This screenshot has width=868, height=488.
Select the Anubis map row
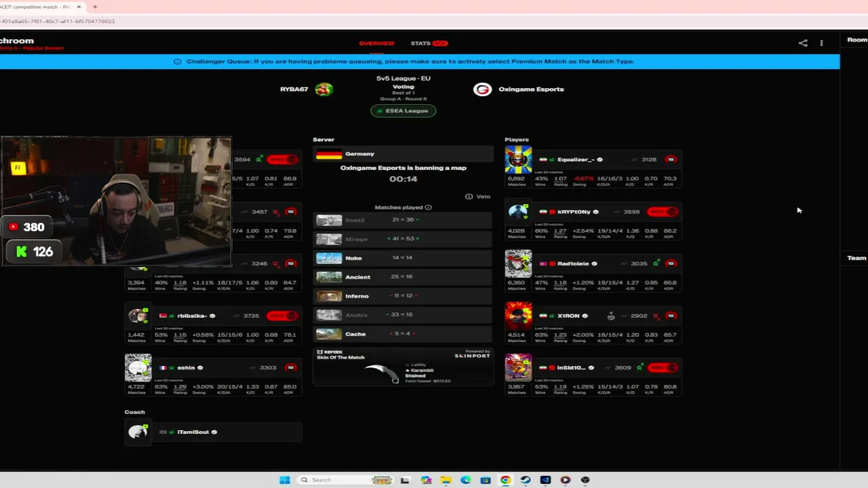[x=403, y=315]
